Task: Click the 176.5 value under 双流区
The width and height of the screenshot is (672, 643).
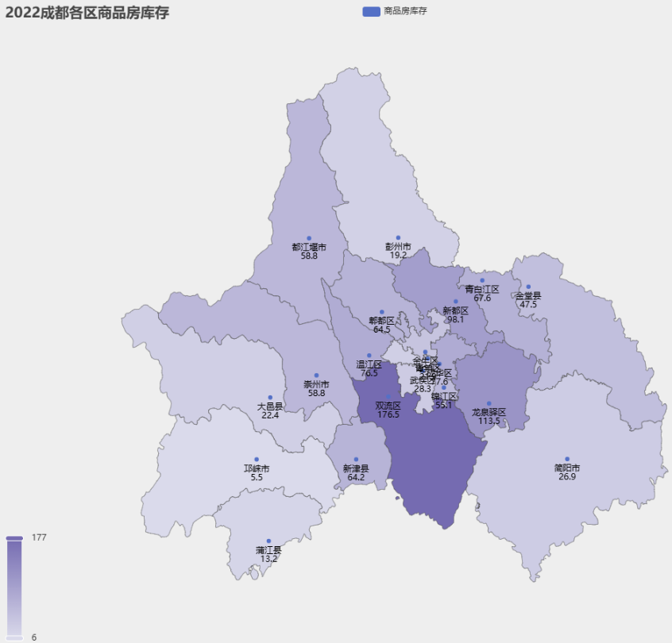Action: coord(388,414)
